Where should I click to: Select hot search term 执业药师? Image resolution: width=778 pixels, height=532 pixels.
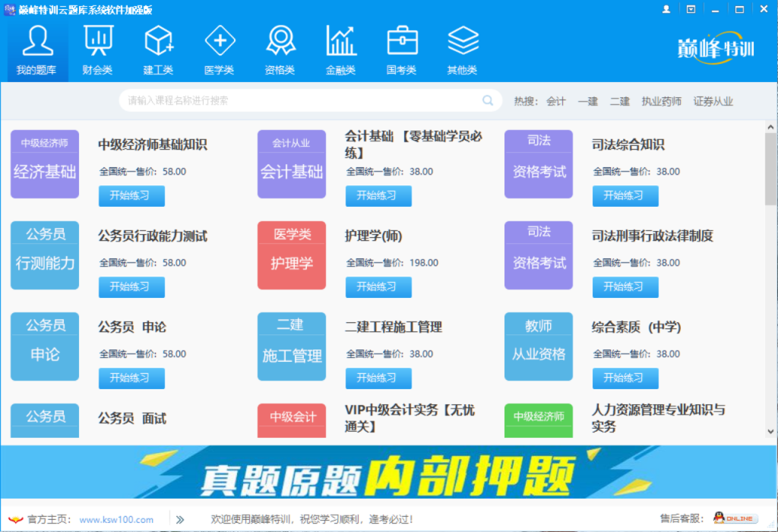point(662,101)
